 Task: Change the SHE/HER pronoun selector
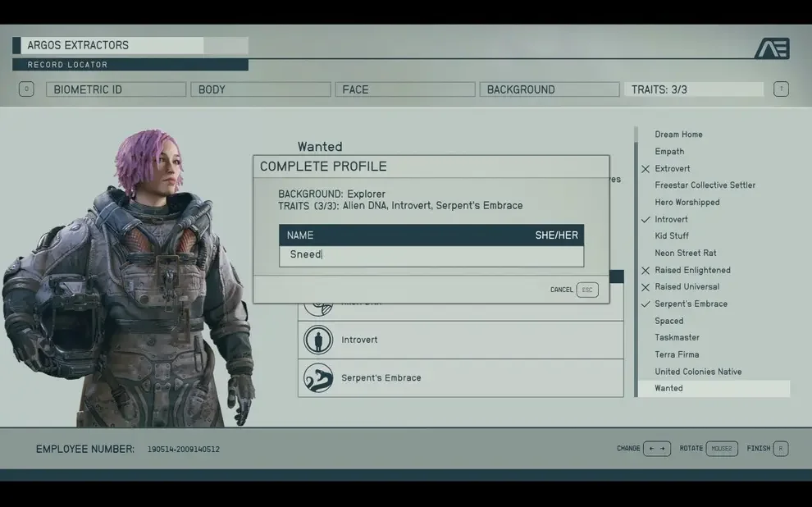click(556, 235)
